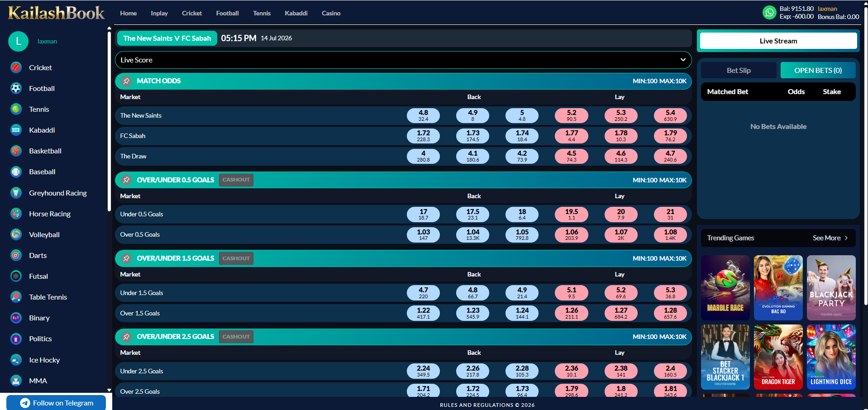The image size is (868, 410).
Task: Open the Live Stream button
Action: pyautogui.click(x=778, y=41)
